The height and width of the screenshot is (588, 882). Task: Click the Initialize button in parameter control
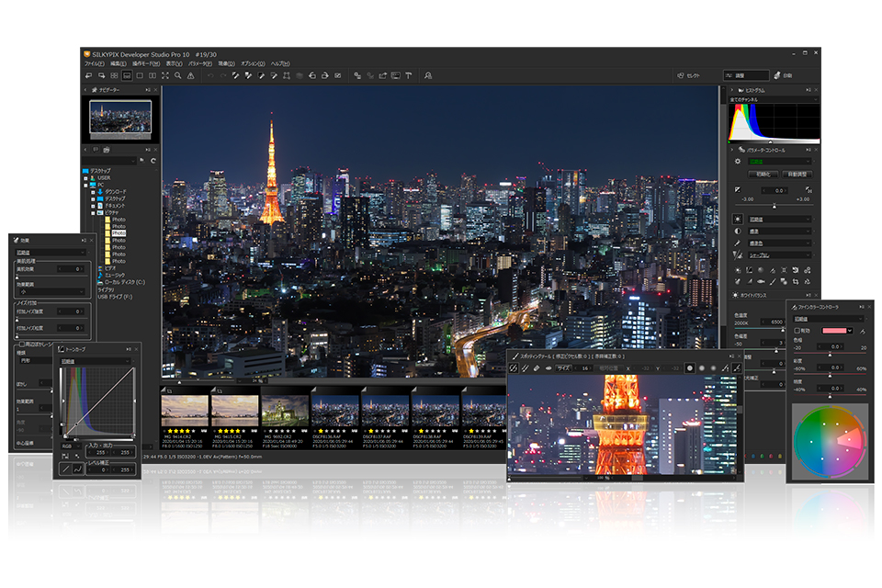[763, 174]
